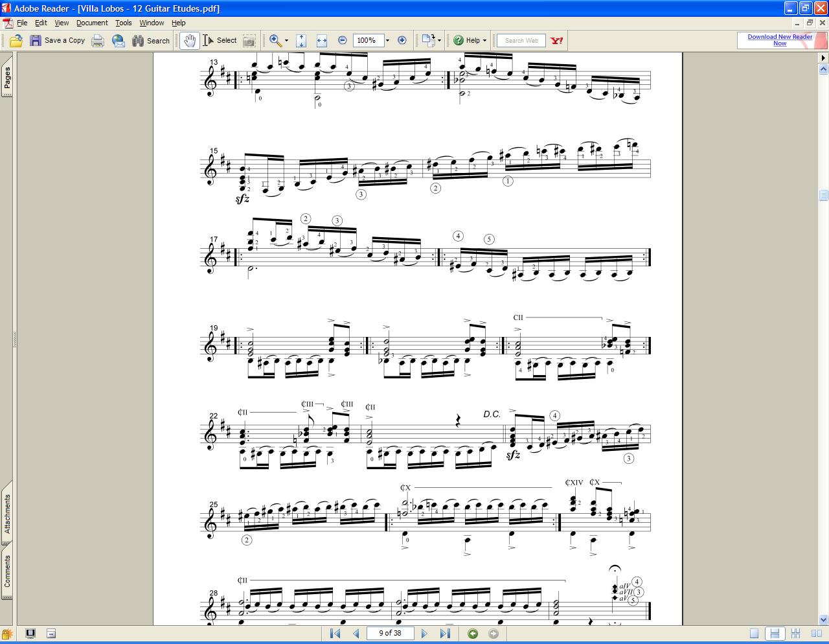
Task: Click the Snapshot camera tool
Action: [x=249, y=40]
